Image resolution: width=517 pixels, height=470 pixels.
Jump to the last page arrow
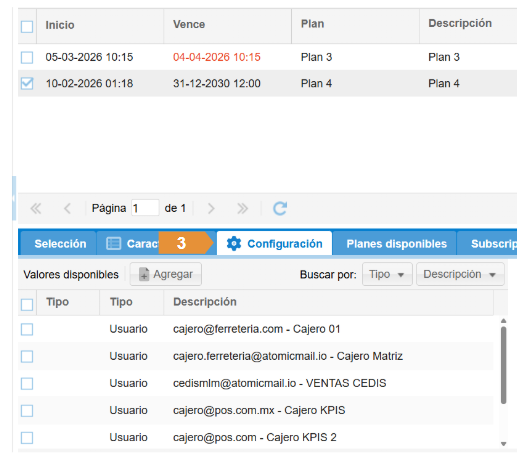(242, 209)
